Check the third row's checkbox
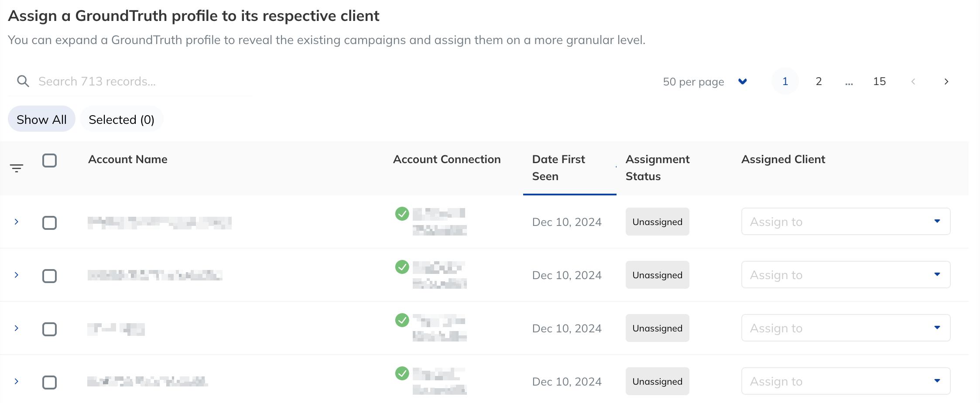The width and height of the screenshot is (980, 403). pos(49,329)
